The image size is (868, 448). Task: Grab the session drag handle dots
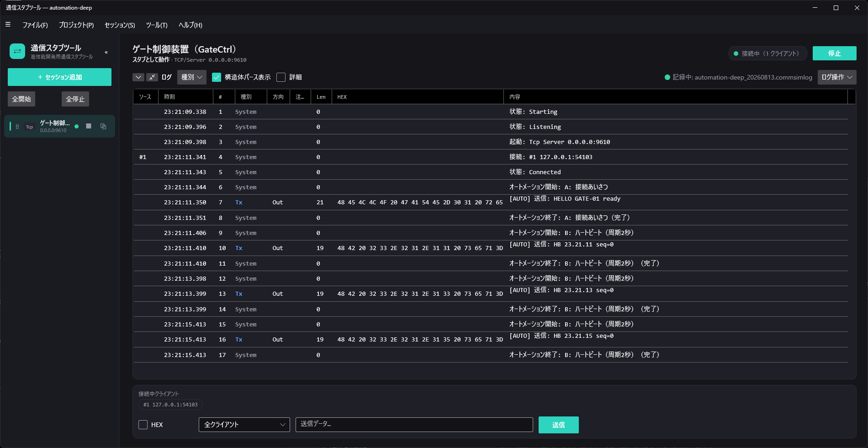point(17,127)
